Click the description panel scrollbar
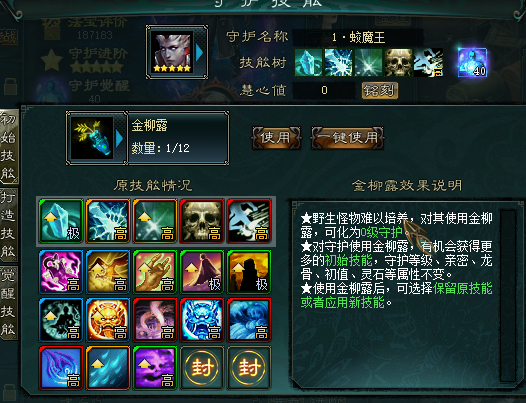526x403 pixels. 508,295
